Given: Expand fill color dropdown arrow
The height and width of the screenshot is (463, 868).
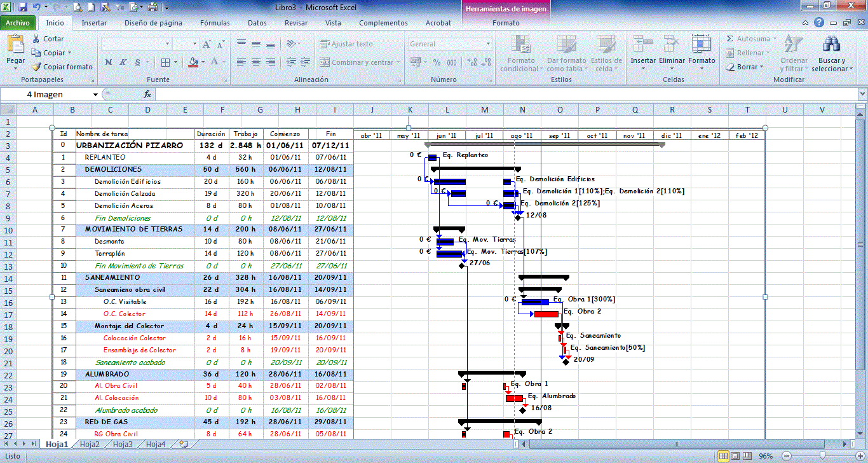Looking at the screenshot, I should pos(202,62).
